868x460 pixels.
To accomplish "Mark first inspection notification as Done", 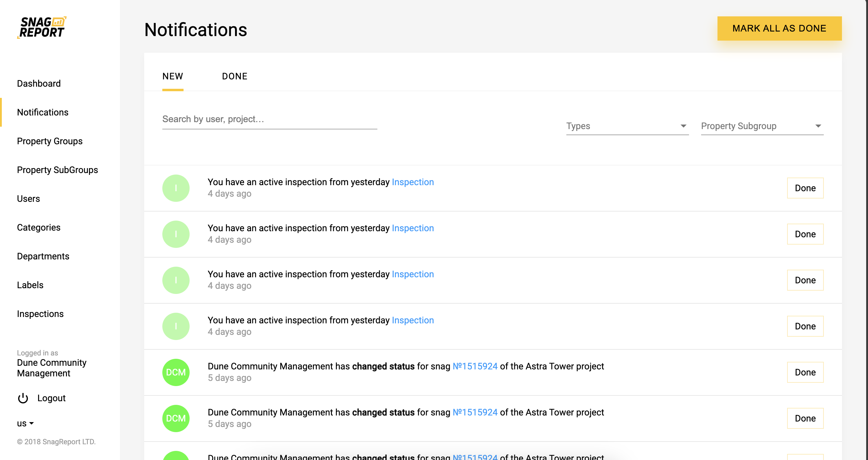I will coord(805,188).
